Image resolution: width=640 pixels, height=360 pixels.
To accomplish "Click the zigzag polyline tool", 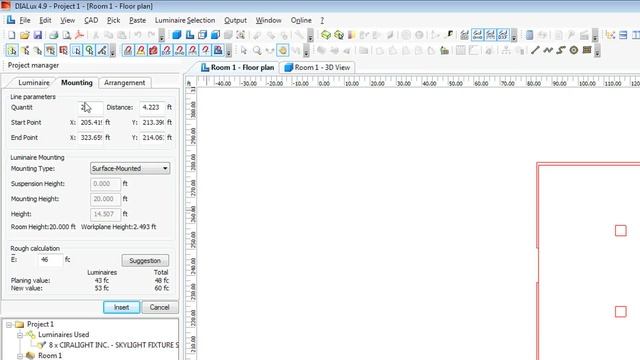I will coord(548,51).
